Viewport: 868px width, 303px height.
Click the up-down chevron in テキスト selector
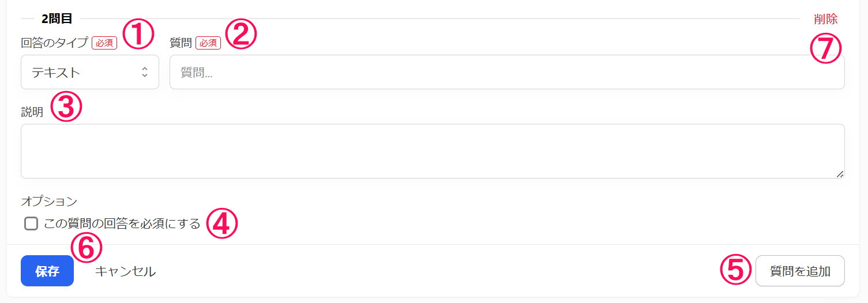click(145, 72)
